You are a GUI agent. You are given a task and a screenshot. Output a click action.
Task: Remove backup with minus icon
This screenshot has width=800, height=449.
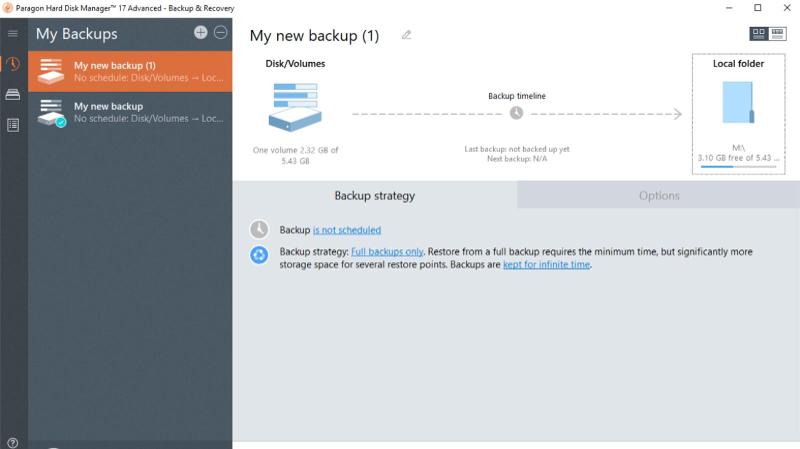click(220, 33)
